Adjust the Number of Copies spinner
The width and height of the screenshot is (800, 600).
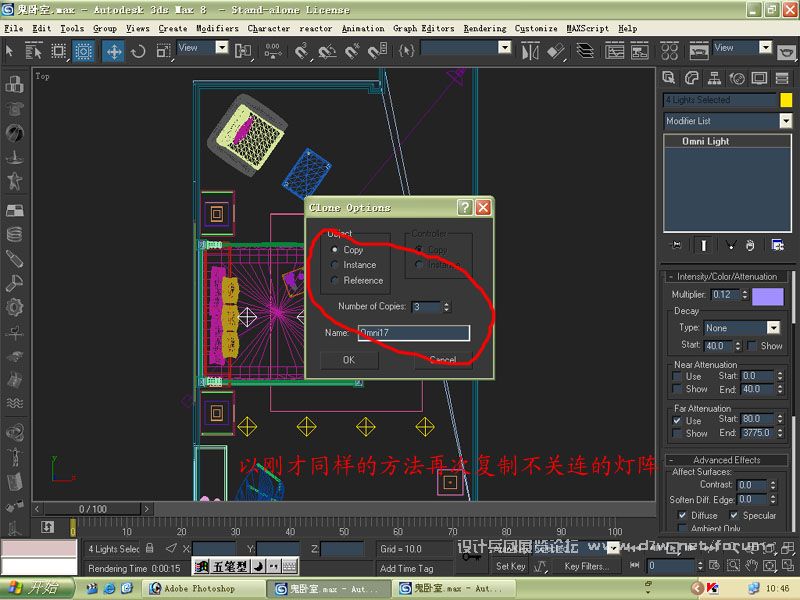point(446,307)
